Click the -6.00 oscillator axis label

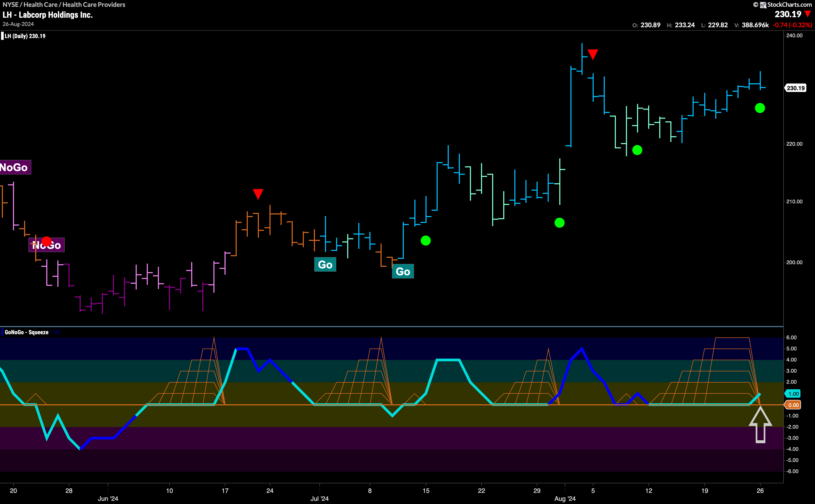[x=792, y=471]
